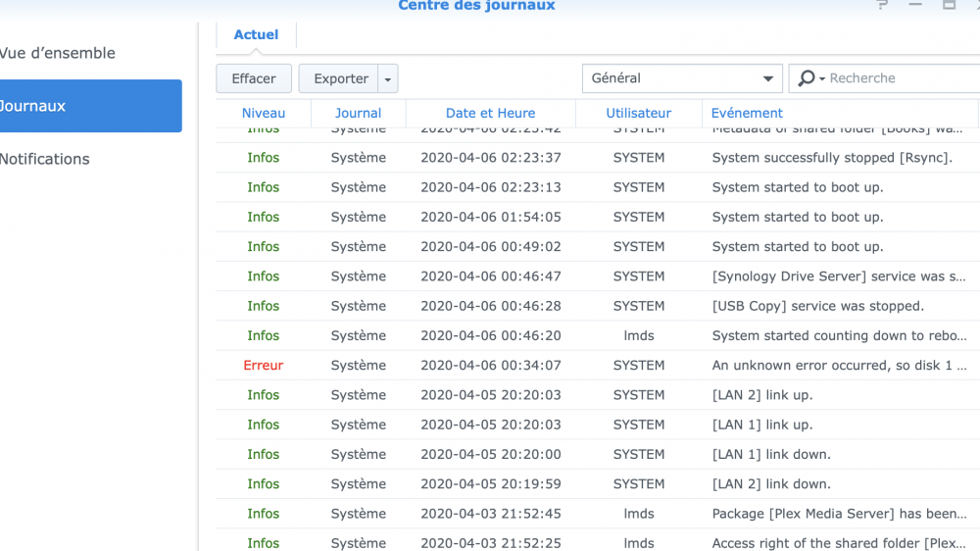
Task: Focus the Recherche search field
Action: tap(897, 78)
